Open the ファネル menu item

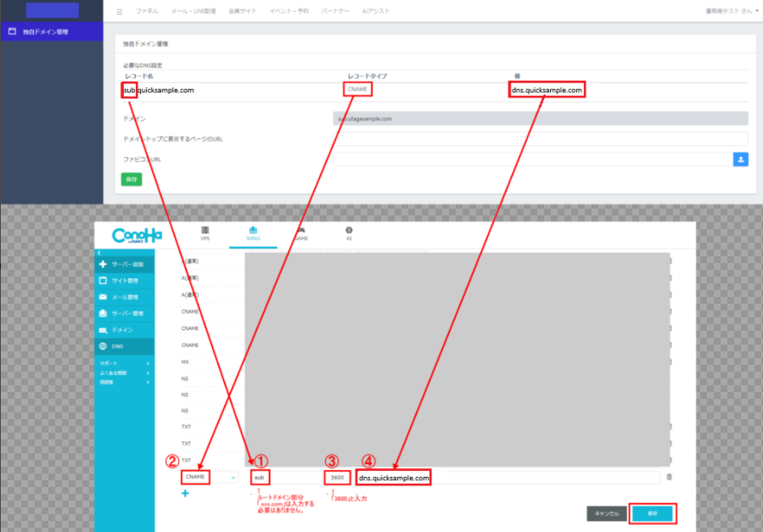pyautogui.click(x=146, y=12)
